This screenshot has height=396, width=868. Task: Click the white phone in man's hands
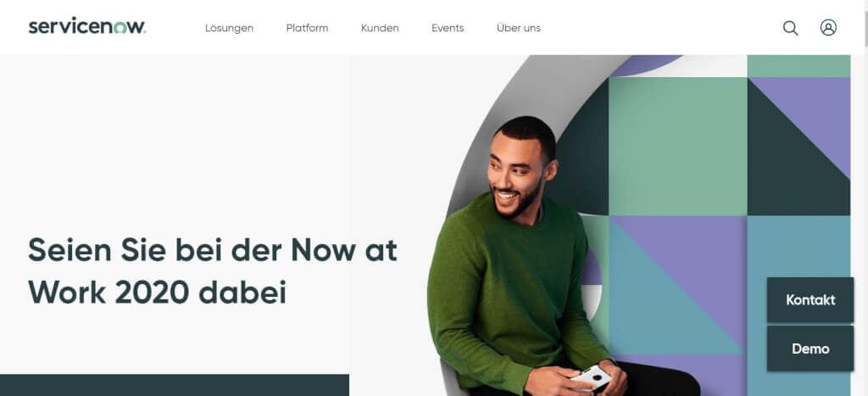[x=591, y=377]
